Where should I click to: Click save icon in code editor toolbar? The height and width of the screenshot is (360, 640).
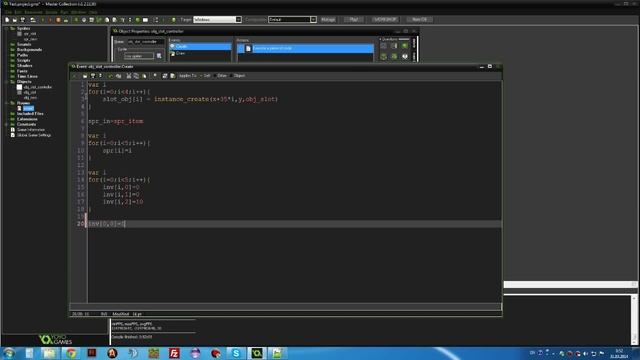93,76
